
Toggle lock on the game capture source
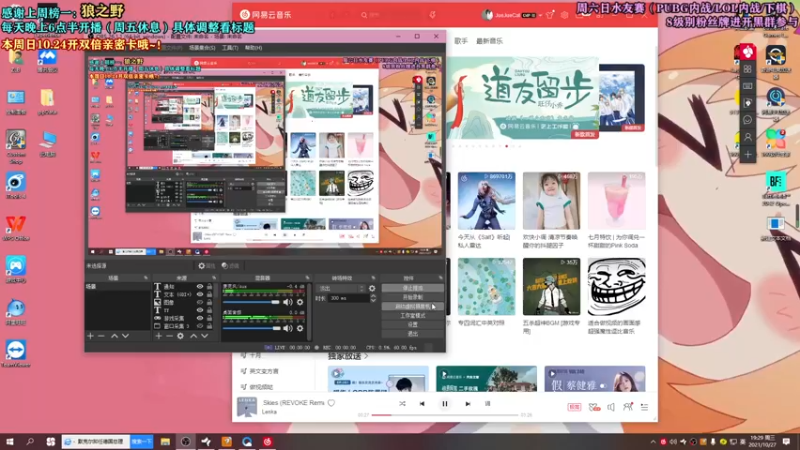[209, 318]
